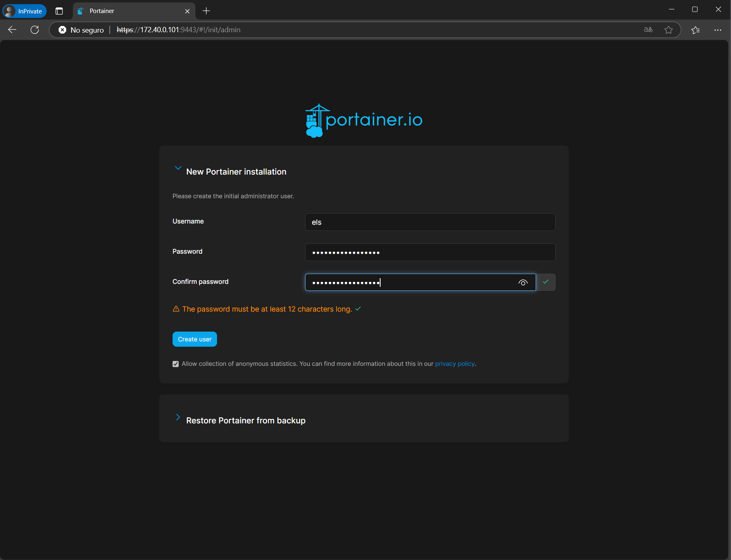Viewport: 731px width, 560px height.
Task: Select the Portainer browser tab
Action: (134, 11)
